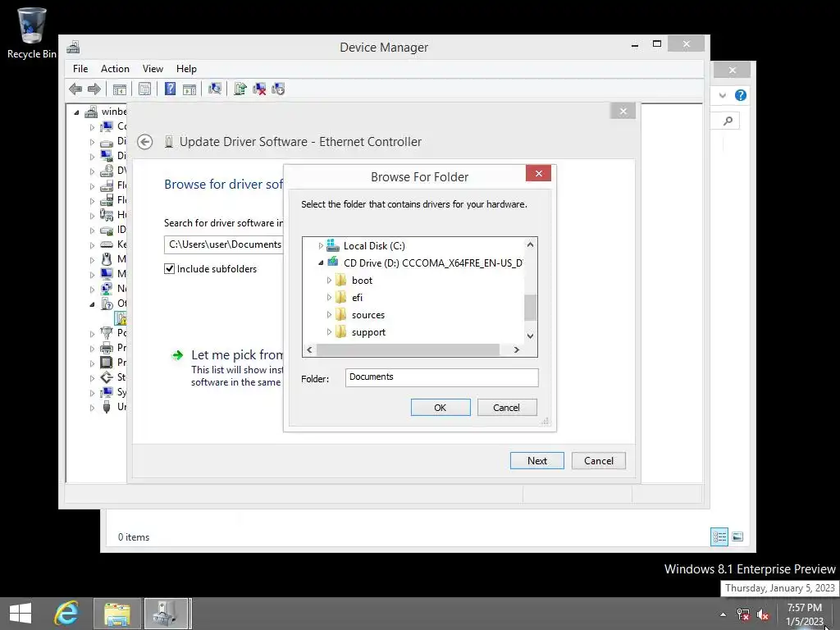Viewport: 840px width, 630px height.
Task: Click the search magnifier in background Explorer window
Action: 728,121
